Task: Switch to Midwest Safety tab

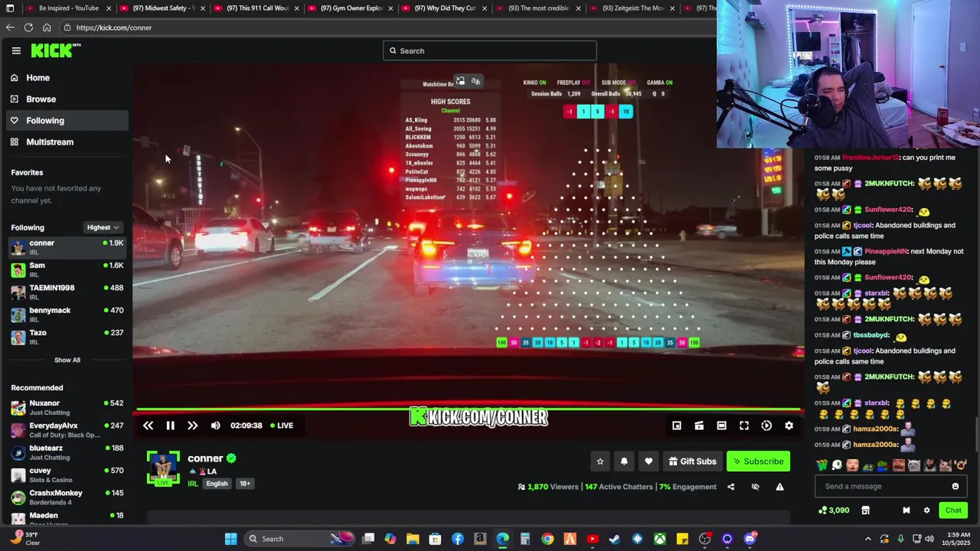Action: tap(162, 8)
